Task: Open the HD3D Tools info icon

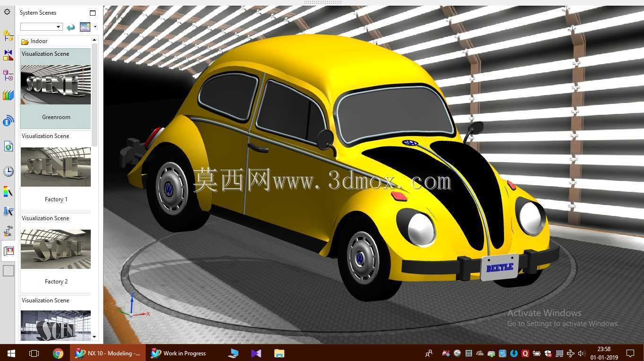Action: 8,121
